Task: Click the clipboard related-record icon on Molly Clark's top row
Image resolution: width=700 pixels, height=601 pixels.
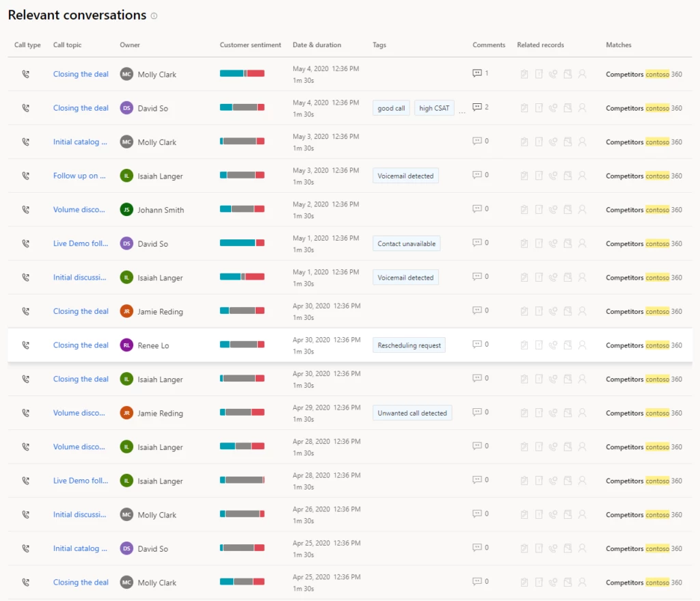Action: click(x=524, y=73)
